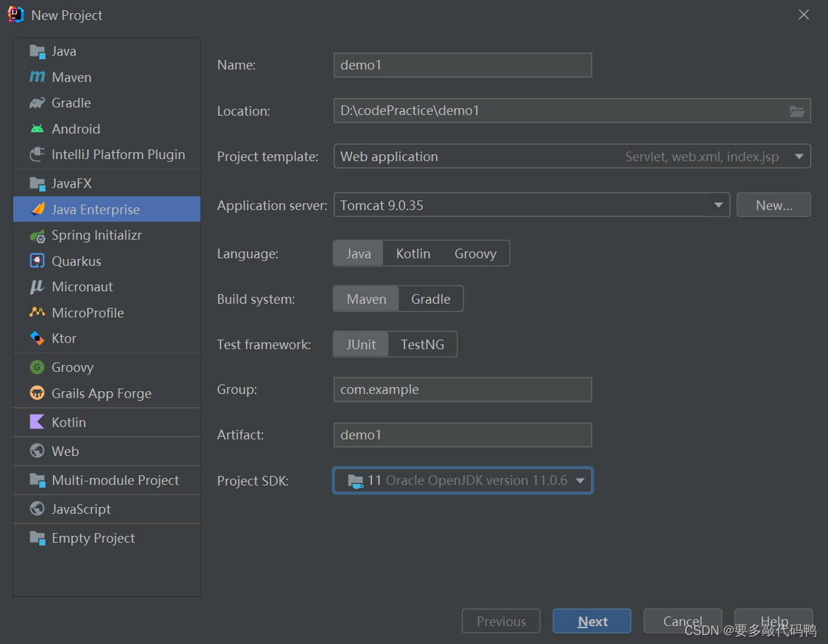Open the Web application template combo box
Image resolution: width=828 pixels, height=644 pixels.
572,156
